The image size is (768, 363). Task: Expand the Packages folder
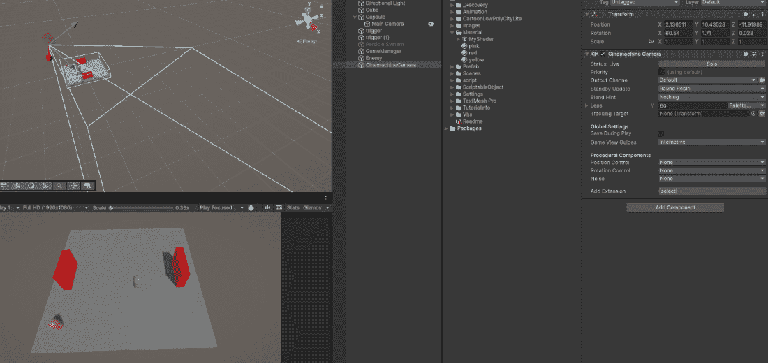446,128
